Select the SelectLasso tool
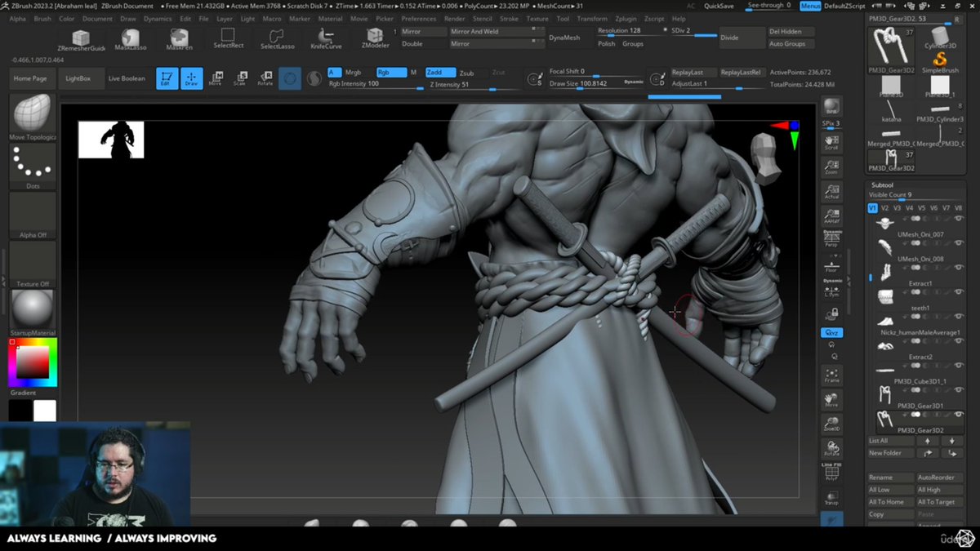 tap(276, 36)
